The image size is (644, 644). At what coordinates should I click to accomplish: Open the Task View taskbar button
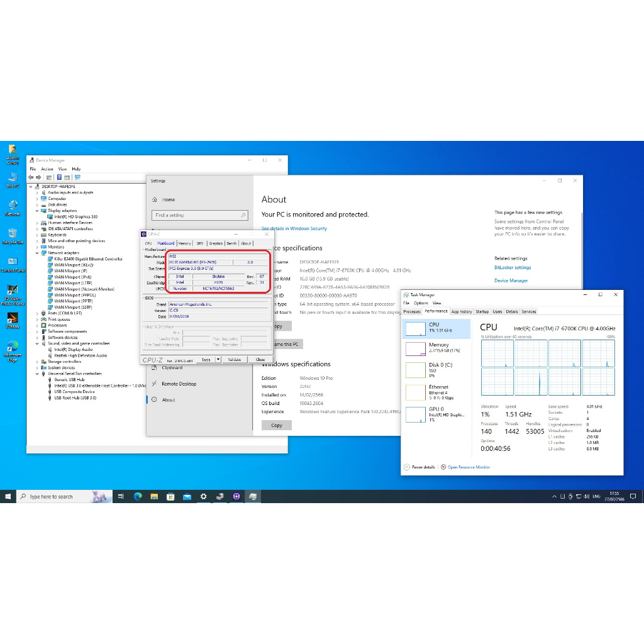click(121, 497)
